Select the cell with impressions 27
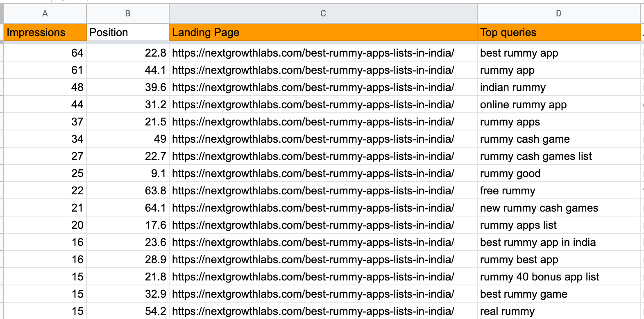The width and height of the screenshot is (644, 319). point(45,156)
